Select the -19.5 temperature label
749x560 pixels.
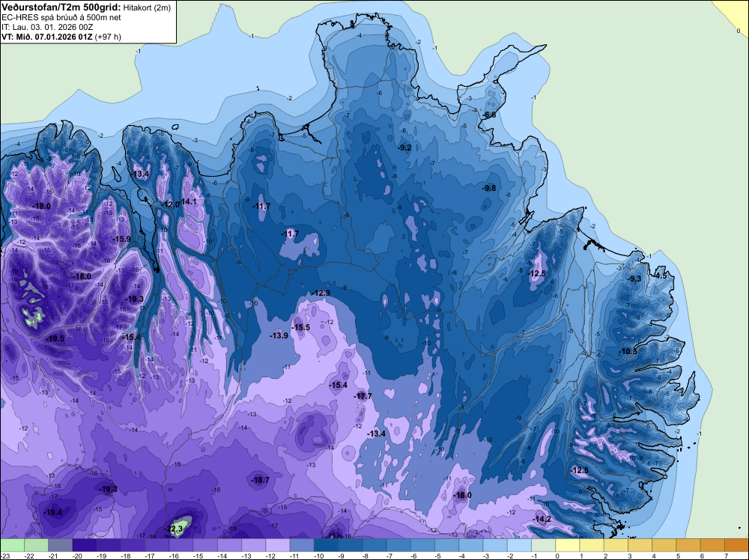[x=55, y=338]
